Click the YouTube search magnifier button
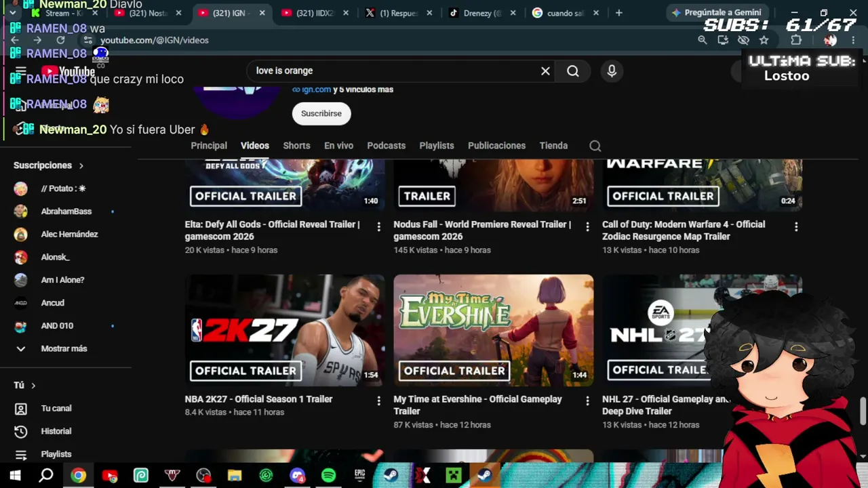Image resolution: width=868 pixels, height=488 pixels. coord(573,70)
